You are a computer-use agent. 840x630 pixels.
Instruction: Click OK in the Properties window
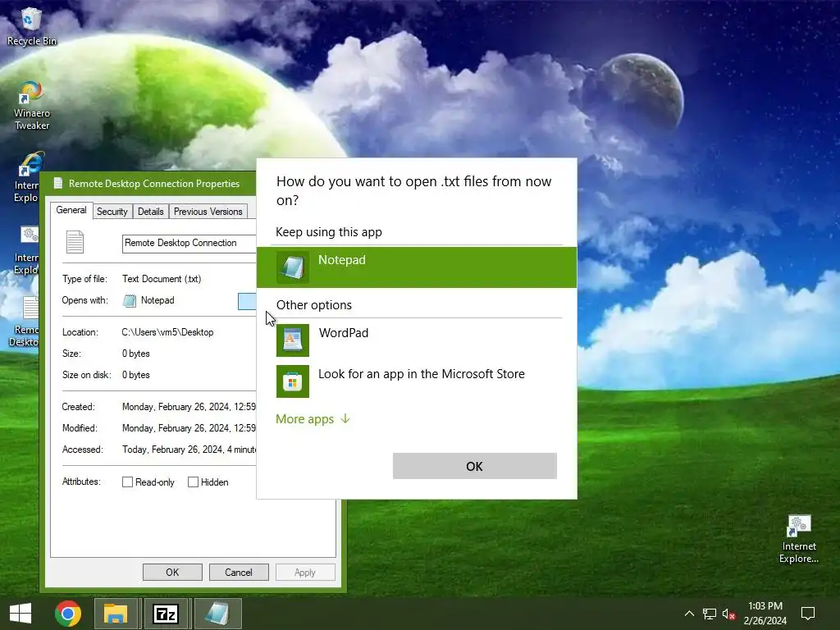click(x=172, y=572)
